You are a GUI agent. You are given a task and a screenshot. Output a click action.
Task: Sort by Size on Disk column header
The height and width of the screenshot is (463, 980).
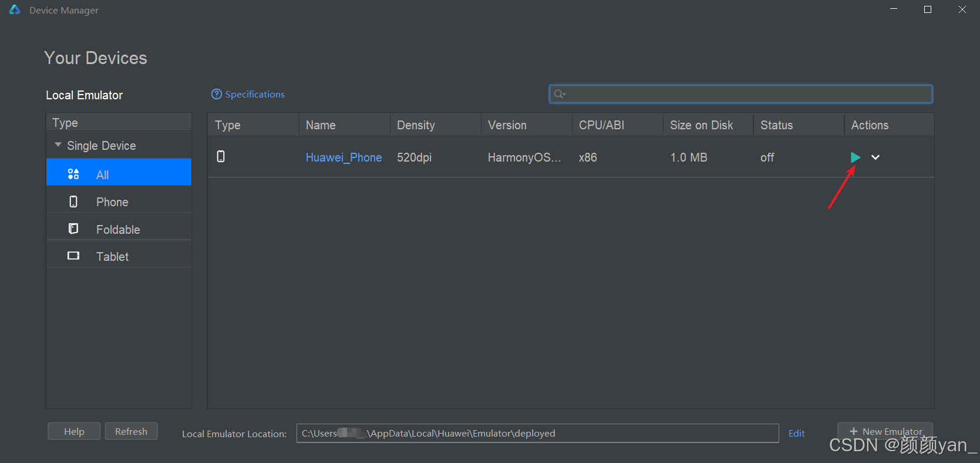tap(708, 125)
